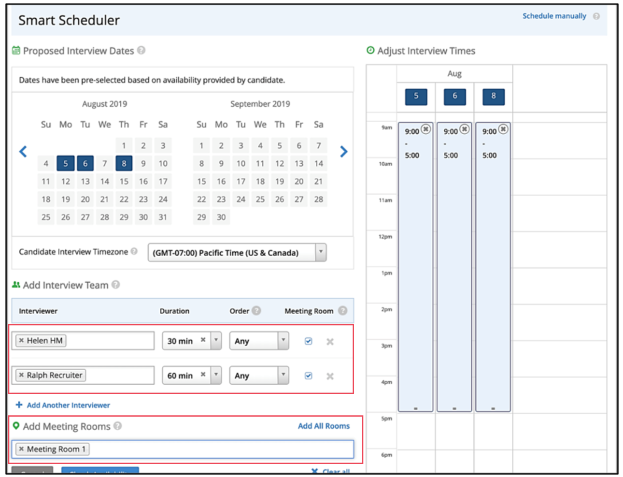Toggle meeting room checkbox for Ralph Recruiter
The image size is (623, 477).
coord(308,376)
